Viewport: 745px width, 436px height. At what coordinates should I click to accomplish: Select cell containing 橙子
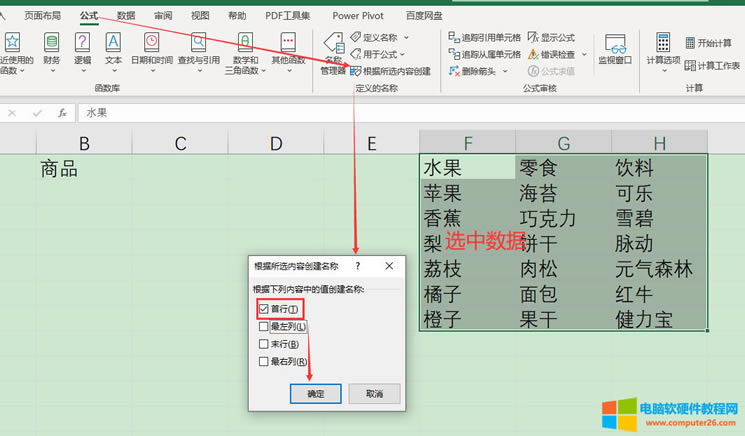pos(468,319)
